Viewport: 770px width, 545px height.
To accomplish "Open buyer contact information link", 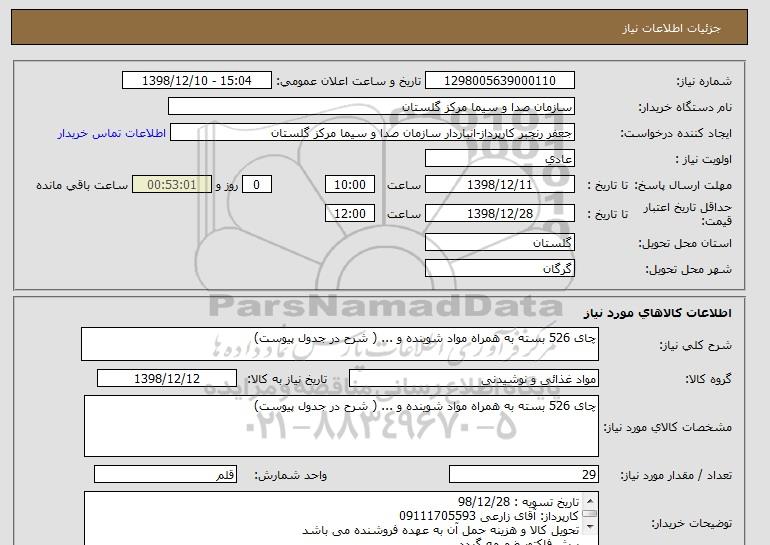I will click(x=112, y=133).
